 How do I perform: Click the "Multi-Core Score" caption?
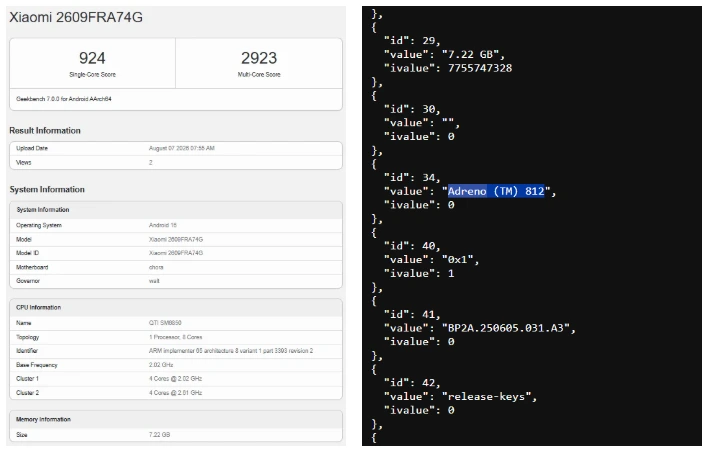coord(259,75)
